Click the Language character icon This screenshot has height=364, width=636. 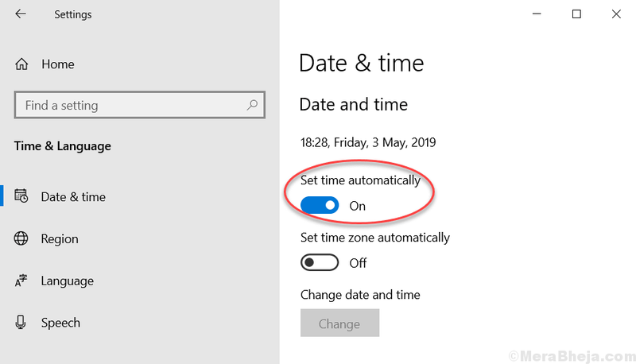21,281
